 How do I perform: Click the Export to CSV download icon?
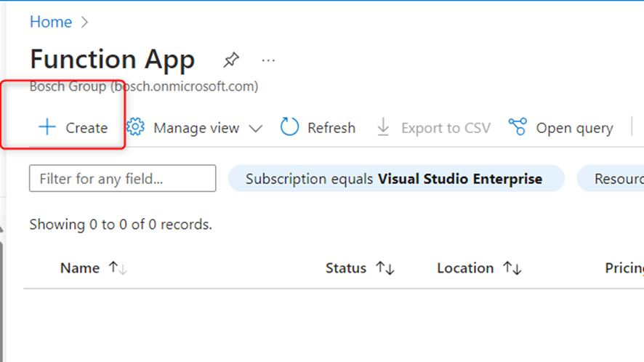(383, 128)
